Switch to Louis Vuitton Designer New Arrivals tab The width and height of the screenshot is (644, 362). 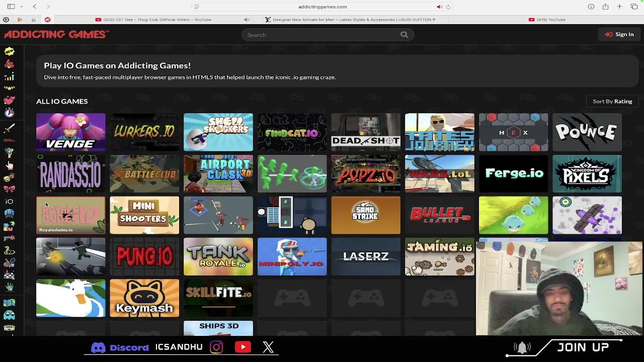pyautogui.click(x=350, y=20)
